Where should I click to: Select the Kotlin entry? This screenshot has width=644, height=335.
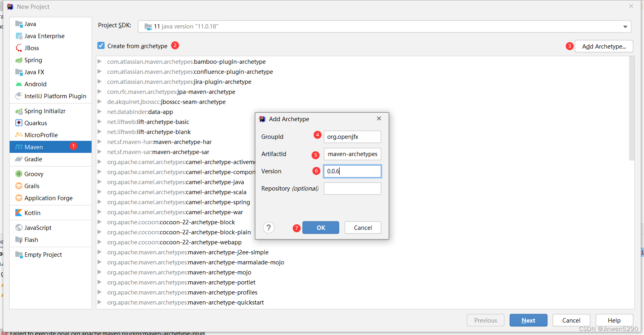51,213
